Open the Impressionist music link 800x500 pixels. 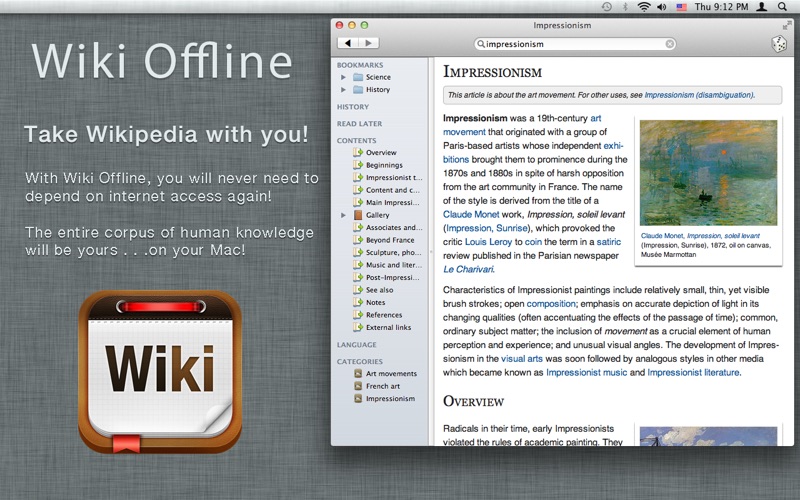point(586,372)
